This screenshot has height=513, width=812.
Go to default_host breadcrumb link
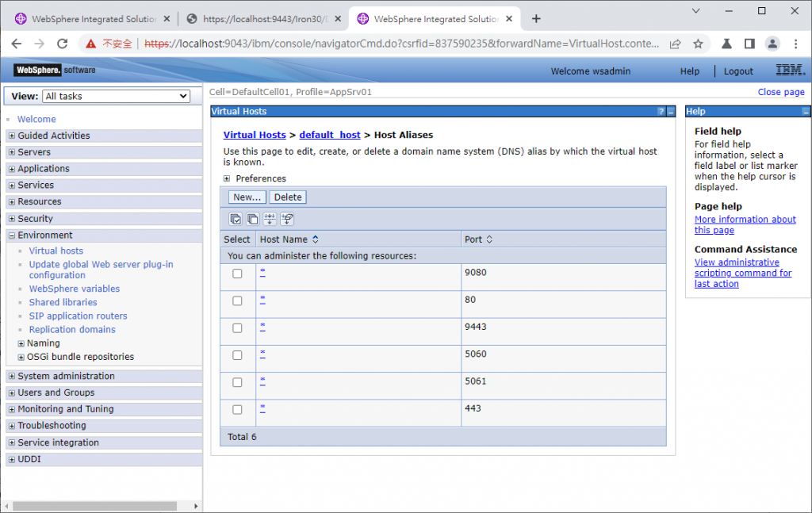coord(329,135)
